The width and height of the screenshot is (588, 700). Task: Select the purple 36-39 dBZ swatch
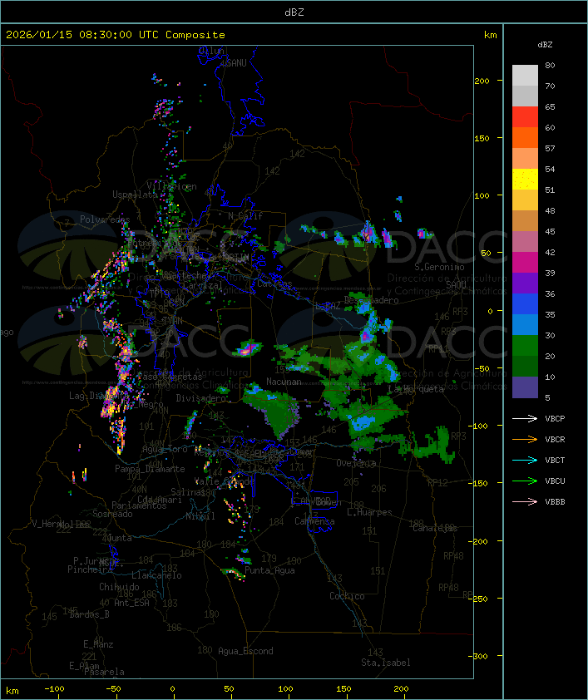point(525,283)
